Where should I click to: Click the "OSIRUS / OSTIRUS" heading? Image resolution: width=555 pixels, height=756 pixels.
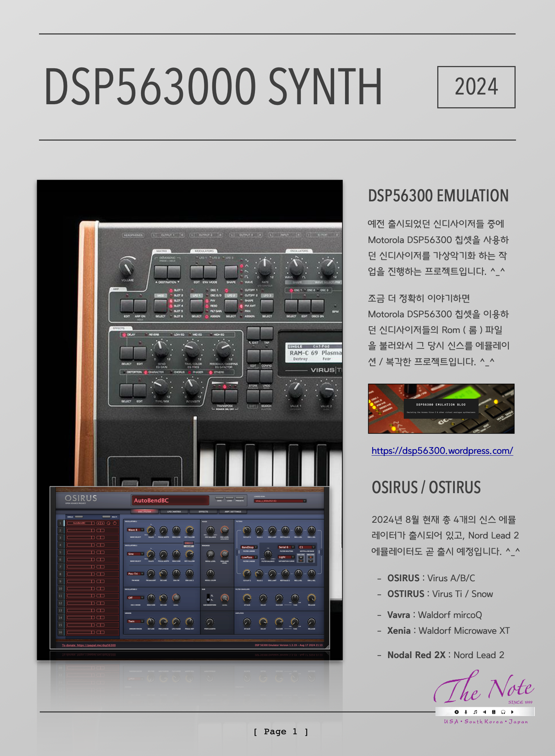[x=426, y=487]
